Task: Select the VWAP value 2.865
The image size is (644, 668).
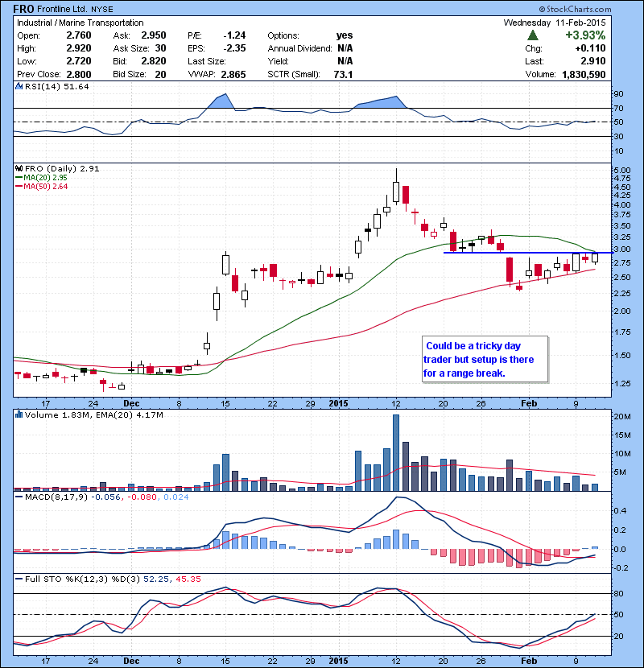Action: pyautogui.click(x=233, y=75)
